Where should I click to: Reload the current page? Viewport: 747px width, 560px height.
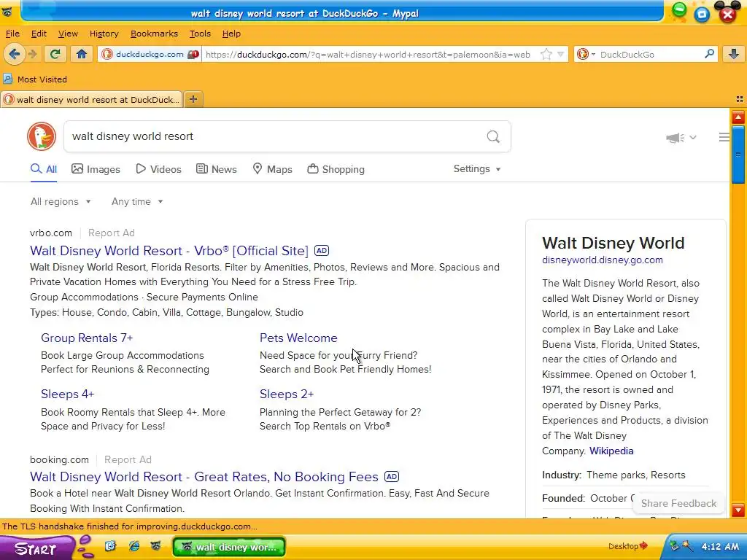(55, 54)
